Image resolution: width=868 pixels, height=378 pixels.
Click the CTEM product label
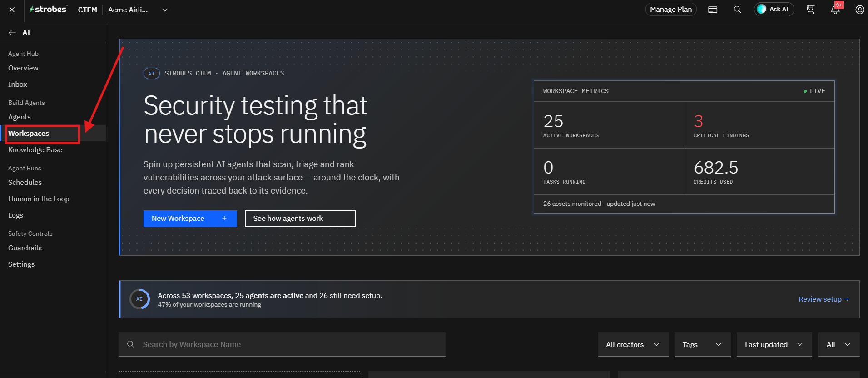tap(88, 10)
